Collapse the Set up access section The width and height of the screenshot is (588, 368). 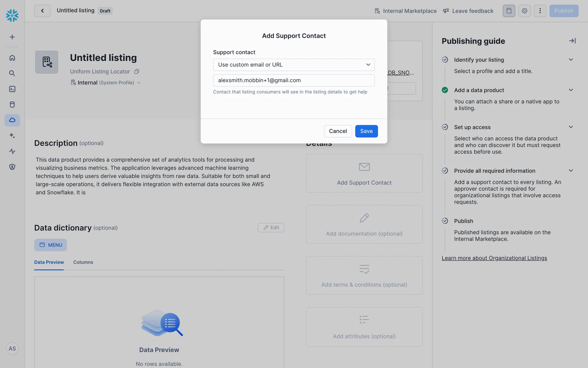click(x=571, y=127)
